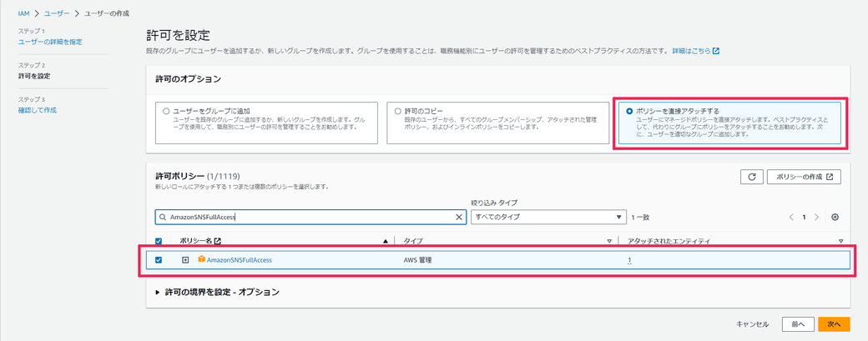Viewport: 868px width, 341px height.
Task: Click the 1 一致 match count text
Action: [640, 218]
